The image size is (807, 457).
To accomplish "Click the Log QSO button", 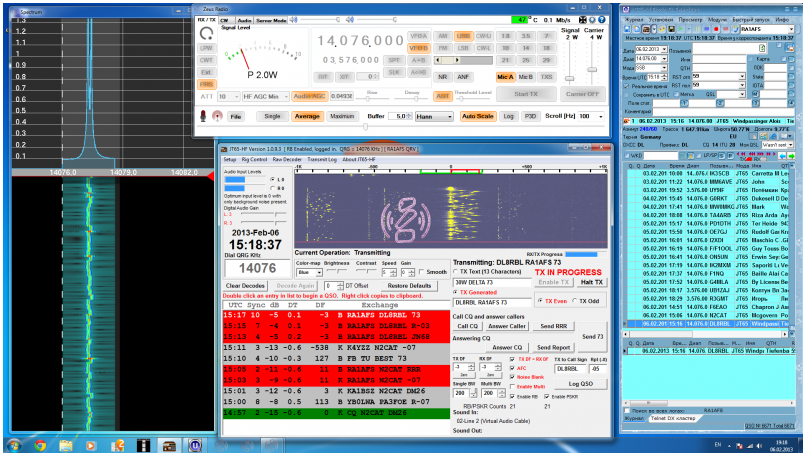I will point(580,384).
